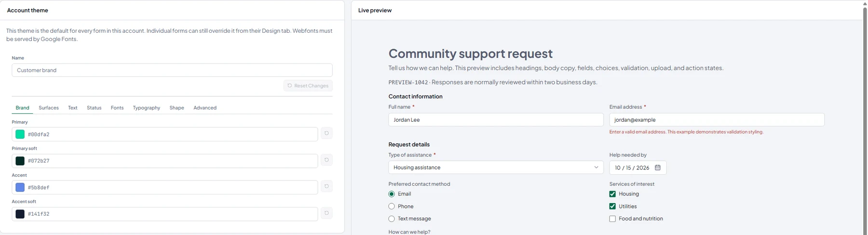Click the theme Name input field

(x=172, y=70)
